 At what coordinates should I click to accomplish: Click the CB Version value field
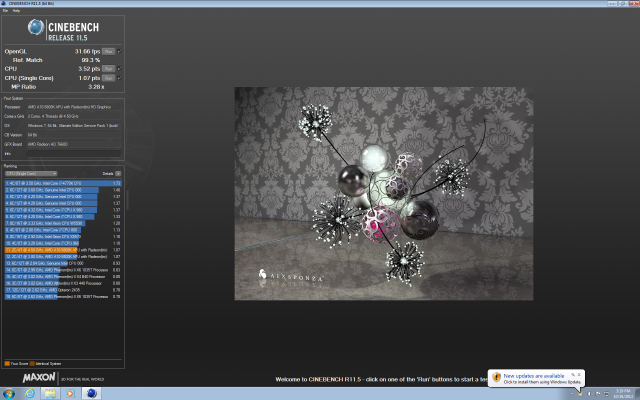pos(74,135)
